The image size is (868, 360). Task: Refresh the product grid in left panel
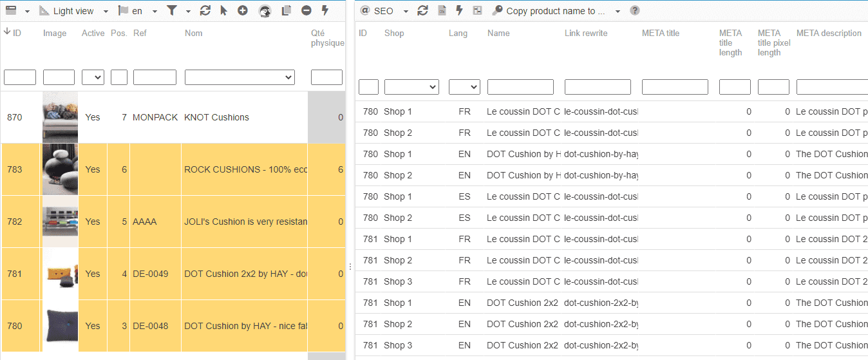coord(205,10)
